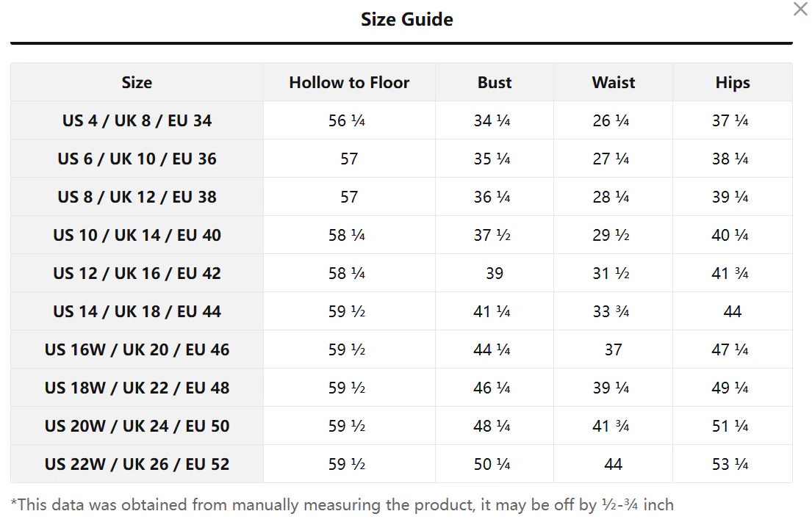Click size US 18W / UK 22 / EU 48
The height and width of the screenshot is (522, 812).
click(137, 388)
